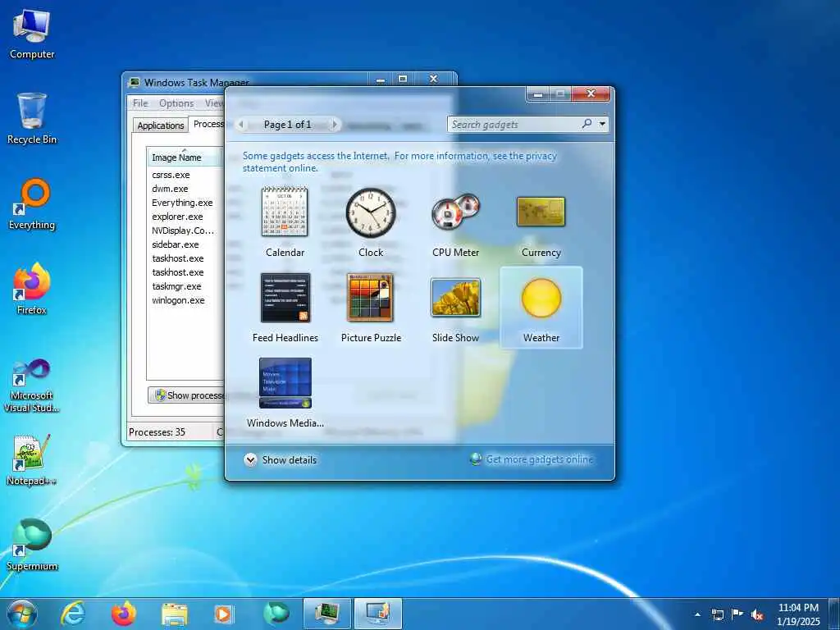Expand Show details in gadget gallery
Viewport: 840px width, 630px height.
281,459
